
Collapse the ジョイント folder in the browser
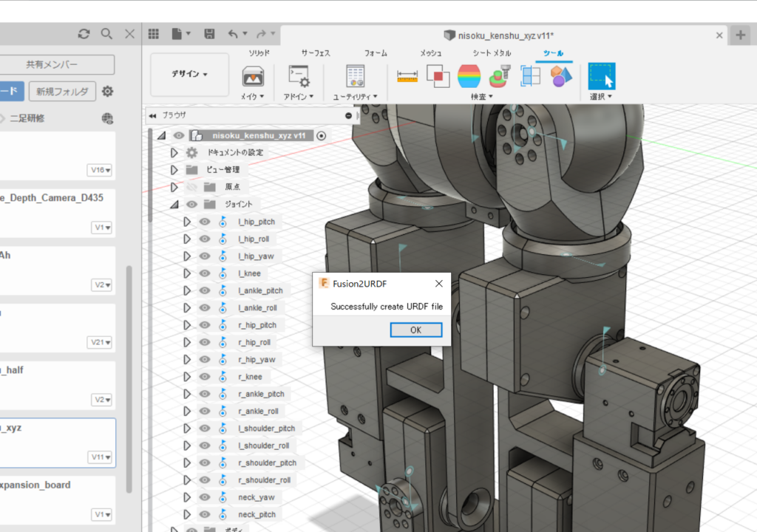tap(174, 204)
